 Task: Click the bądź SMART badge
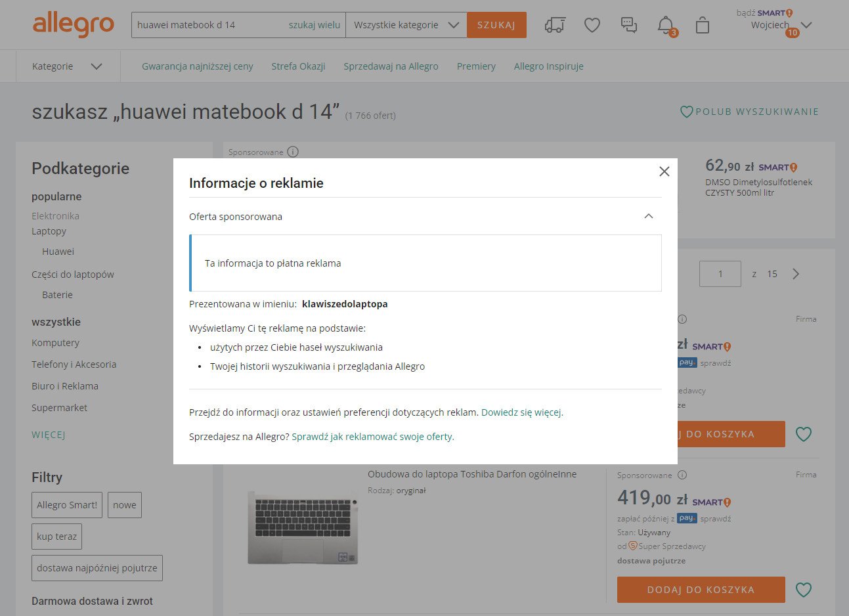[x=764, y=12]
